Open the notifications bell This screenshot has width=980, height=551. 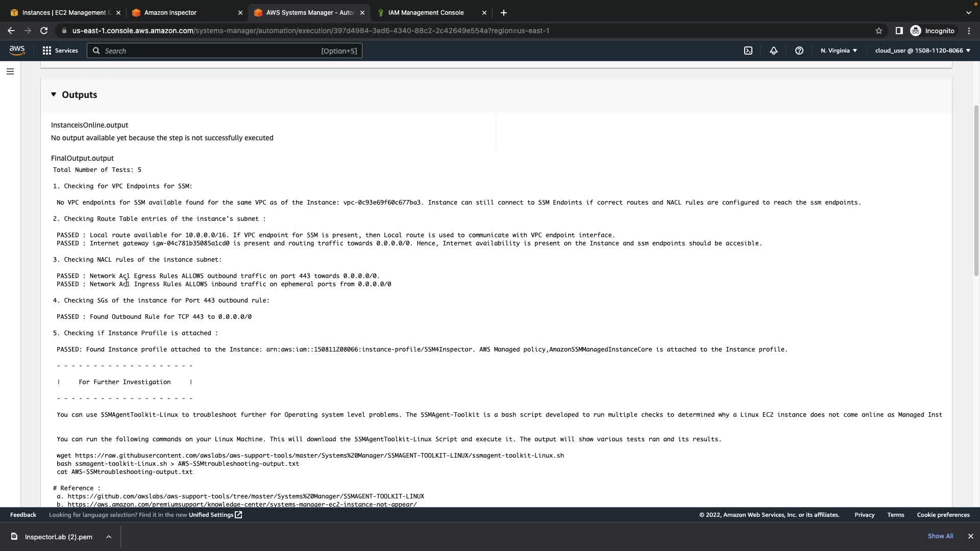[773, 51]
